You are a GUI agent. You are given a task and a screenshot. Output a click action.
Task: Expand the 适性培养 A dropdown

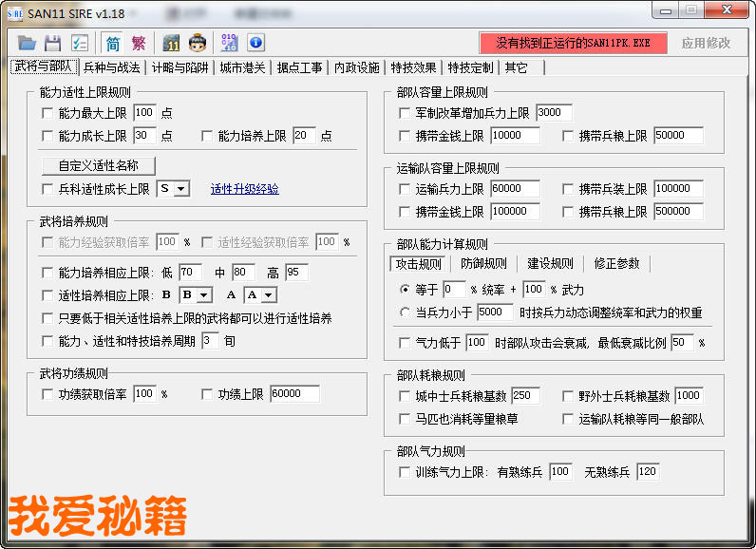click(x=267, y=295)
